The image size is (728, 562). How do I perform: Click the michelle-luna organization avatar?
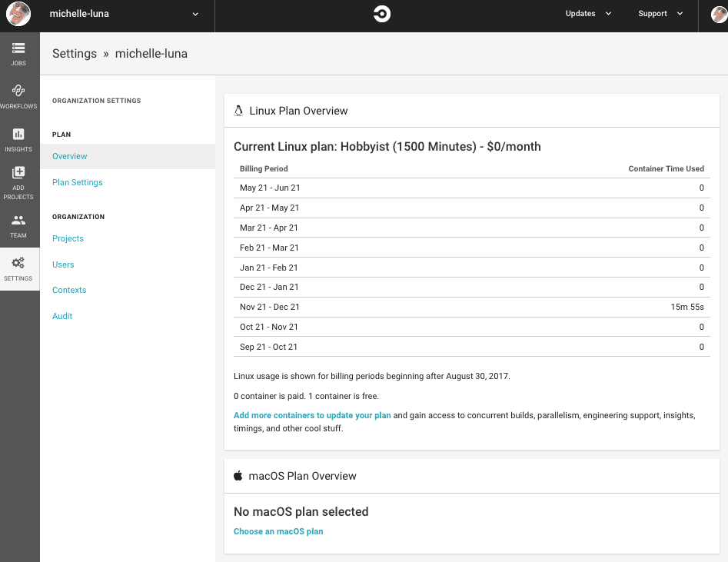tap(18, 14)
